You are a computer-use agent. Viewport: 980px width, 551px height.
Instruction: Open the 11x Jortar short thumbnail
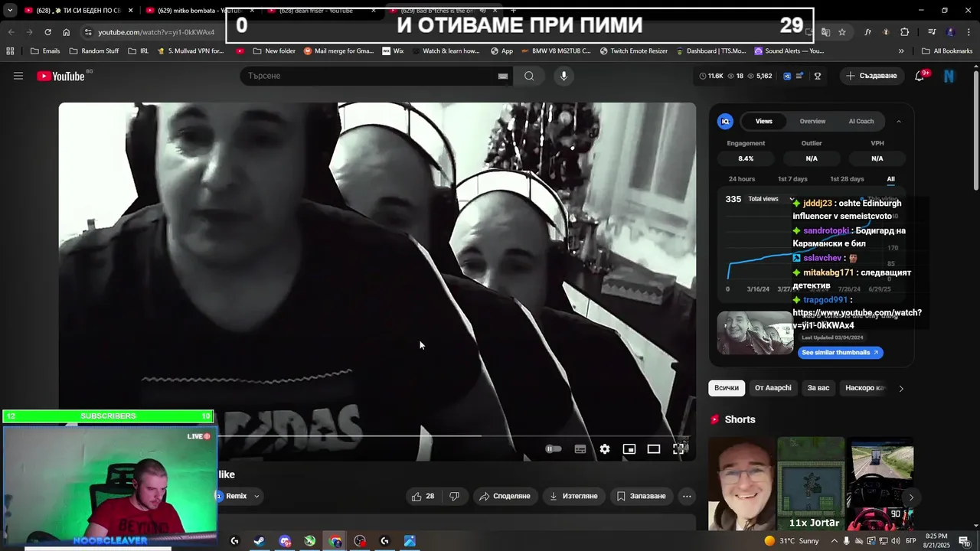click(x=811, y=484)
